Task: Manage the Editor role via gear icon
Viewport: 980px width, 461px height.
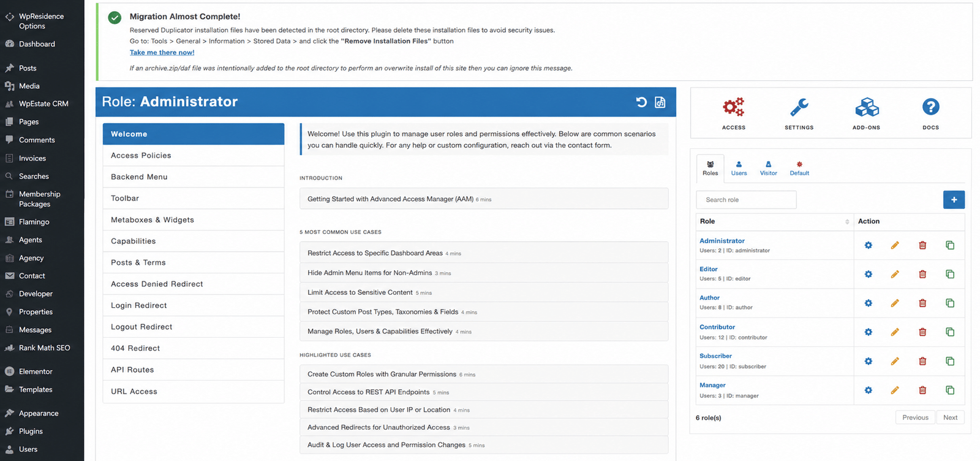Action: point(869,274)
